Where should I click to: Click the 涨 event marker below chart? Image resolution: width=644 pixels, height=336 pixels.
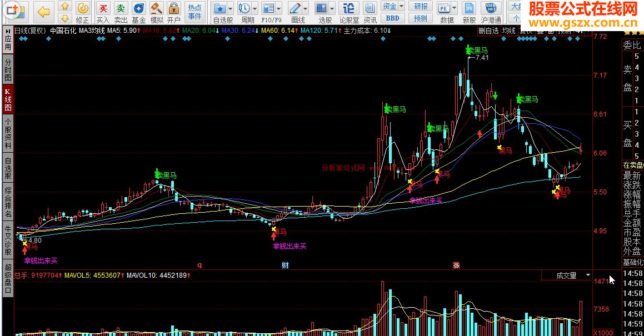[x=456, y=265]
